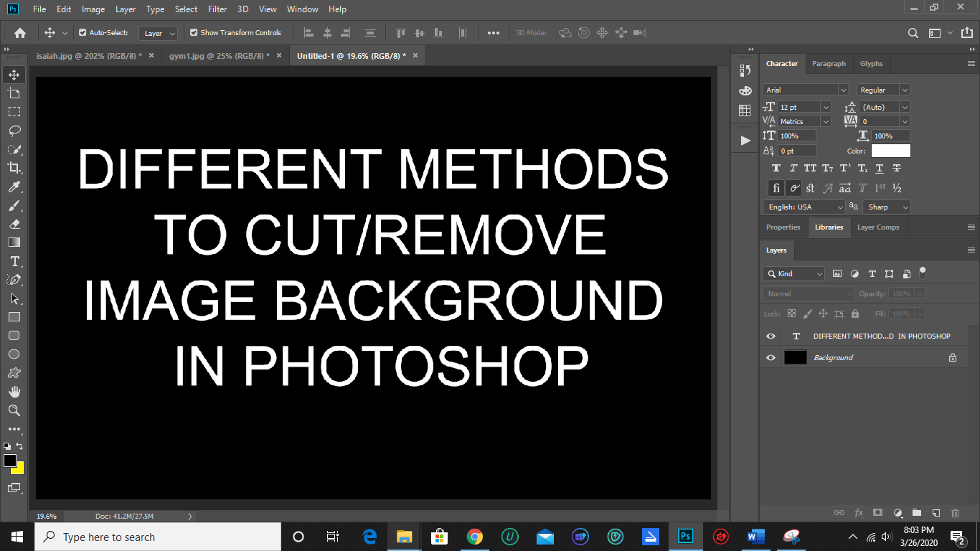Uncheck the Auto-Select checkbox
Image resolution: width=980 pixels, height=551 pixels.
click(83, 32)
